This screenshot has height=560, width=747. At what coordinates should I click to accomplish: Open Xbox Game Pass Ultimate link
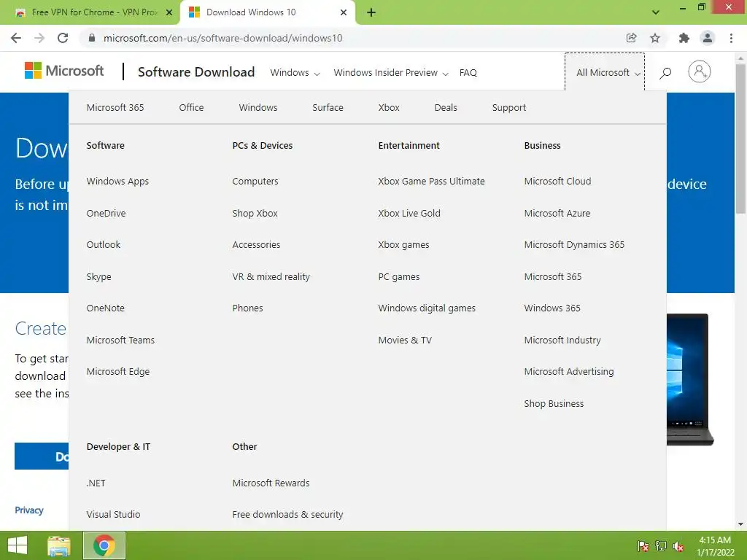tap(432, 182)
